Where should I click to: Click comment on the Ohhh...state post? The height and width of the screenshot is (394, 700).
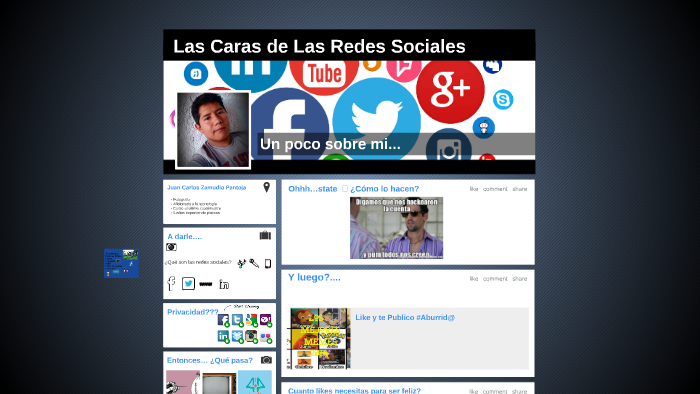[495, 189]
